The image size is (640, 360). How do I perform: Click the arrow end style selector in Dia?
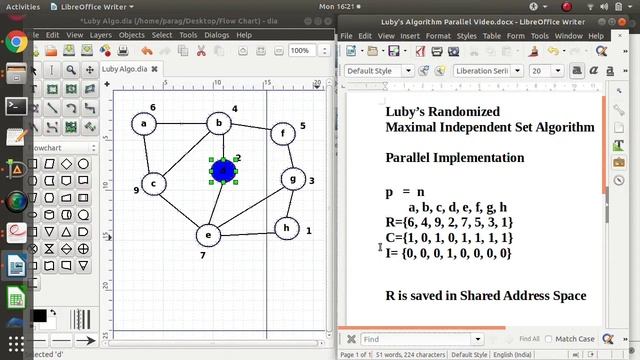pos(85,340)
